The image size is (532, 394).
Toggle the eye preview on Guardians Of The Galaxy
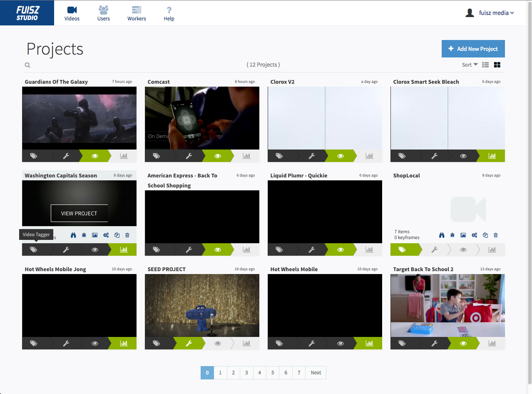tap(94, 156)
